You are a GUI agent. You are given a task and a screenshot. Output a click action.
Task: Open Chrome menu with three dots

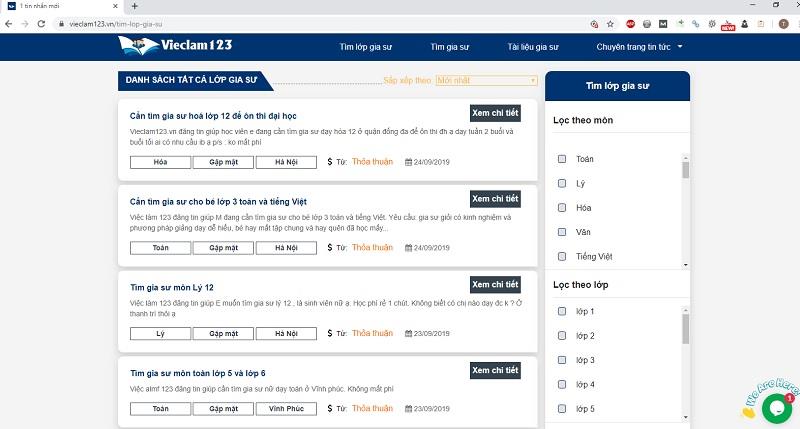coord(789,22)
